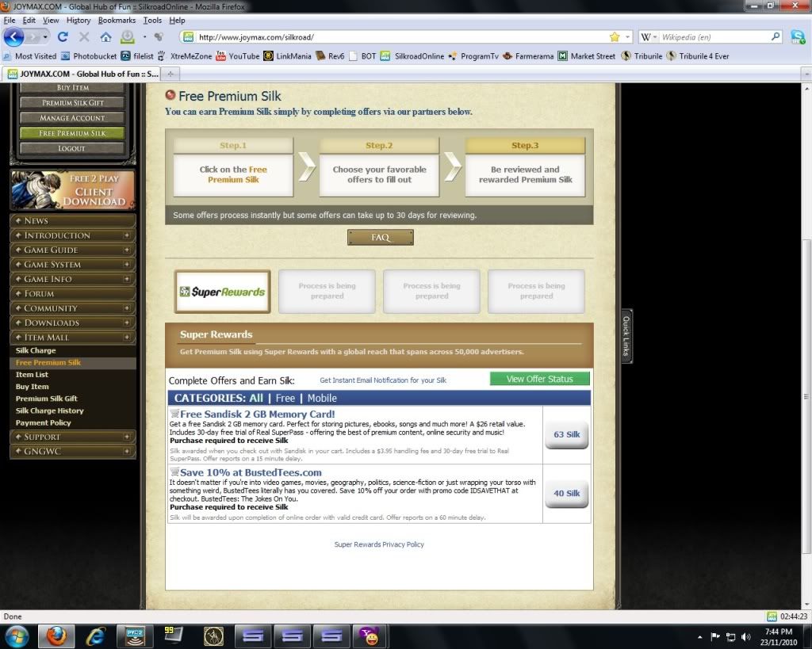Screen dimensions: 812x649
Task: Click the View Offer Status button
Action: (539, 379)
